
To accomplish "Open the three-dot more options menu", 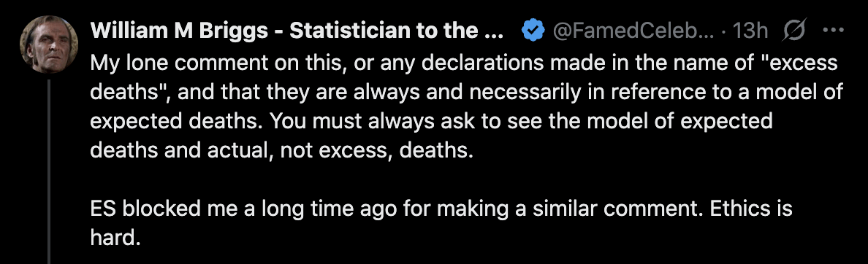I will 833,31.
